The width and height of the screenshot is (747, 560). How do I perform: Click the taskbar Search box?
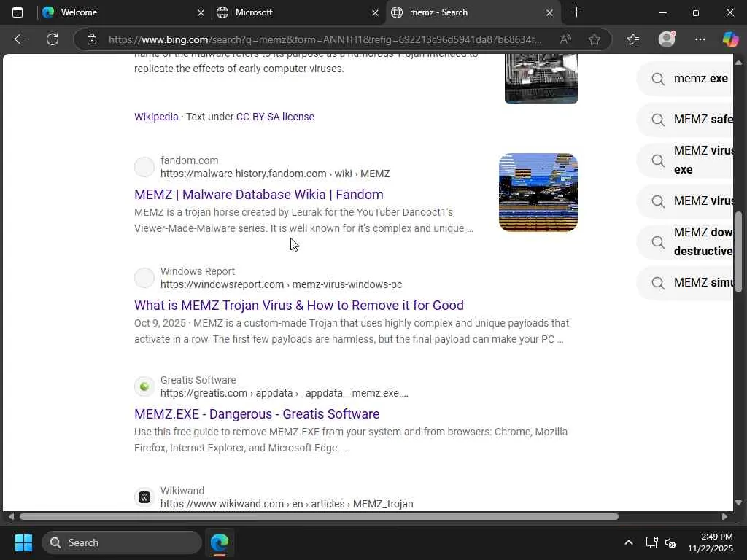(122, 542)
